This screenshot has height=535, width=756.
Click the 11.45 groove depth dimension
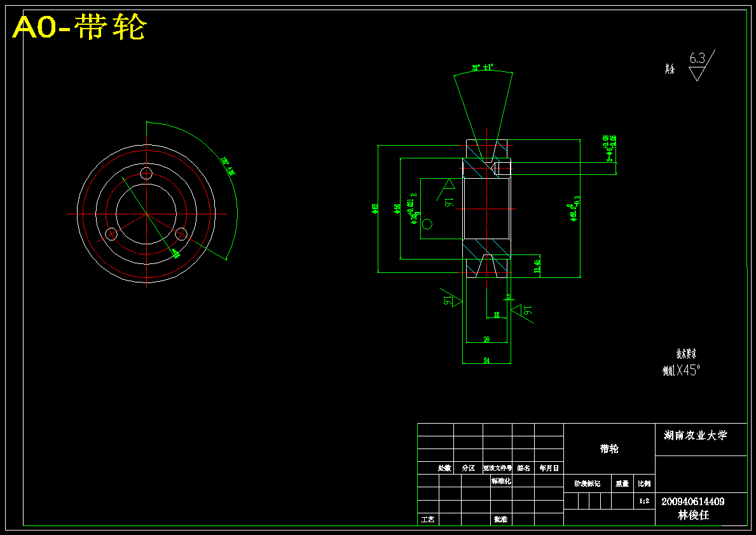[537, 266]
